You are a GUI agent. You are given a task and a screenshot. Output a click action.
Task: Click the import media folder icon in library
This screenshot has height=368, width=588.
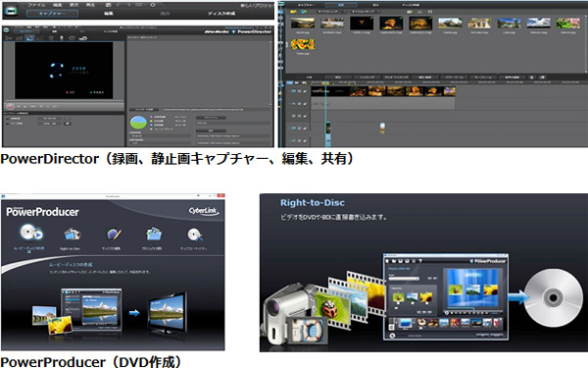(293, 12)
